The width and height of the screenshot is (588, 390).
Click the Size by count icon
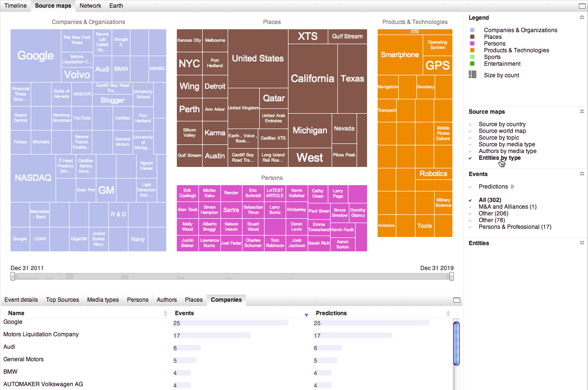pyautogui.click(x=473, y=74)
